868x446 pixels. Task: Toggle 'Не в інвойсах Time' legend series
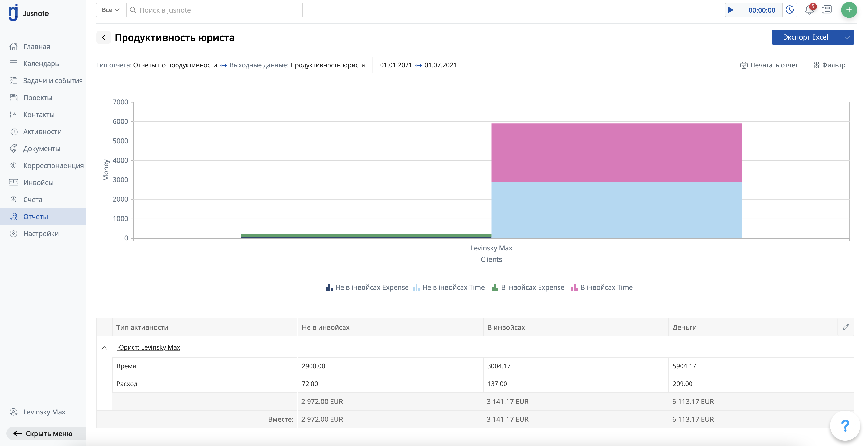point(449,287)
